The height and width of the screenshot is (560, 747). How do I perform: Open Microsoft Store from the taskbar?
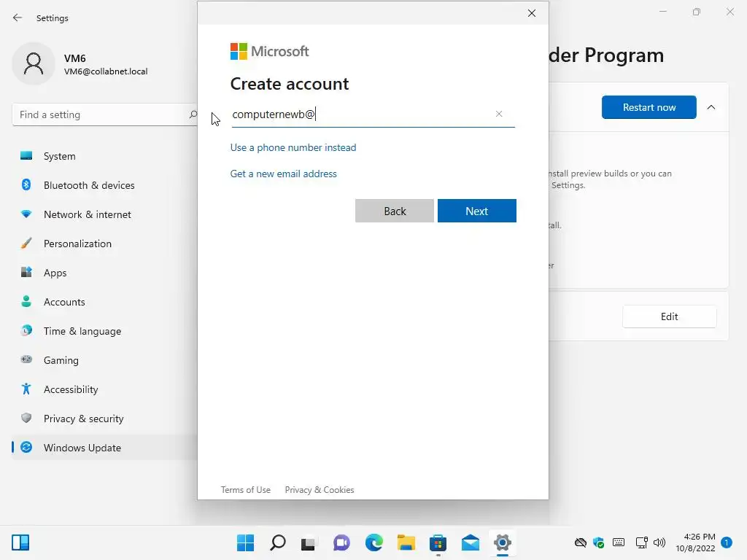[x=438, y=542]
